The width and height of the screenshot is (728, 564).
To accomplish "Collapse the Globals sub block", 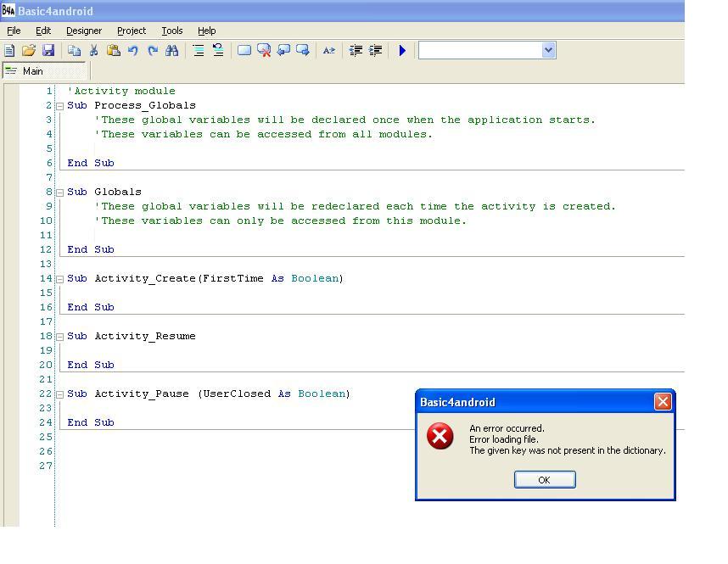I will pyautogui.click(x=60, y=193).
